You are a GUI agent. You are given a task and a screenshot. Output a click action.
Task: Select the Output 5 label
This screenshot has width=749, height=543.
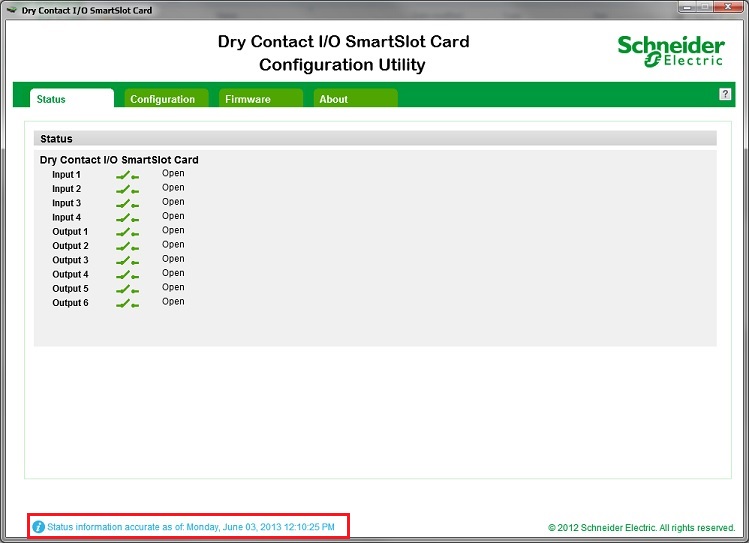tap(70, 289)
